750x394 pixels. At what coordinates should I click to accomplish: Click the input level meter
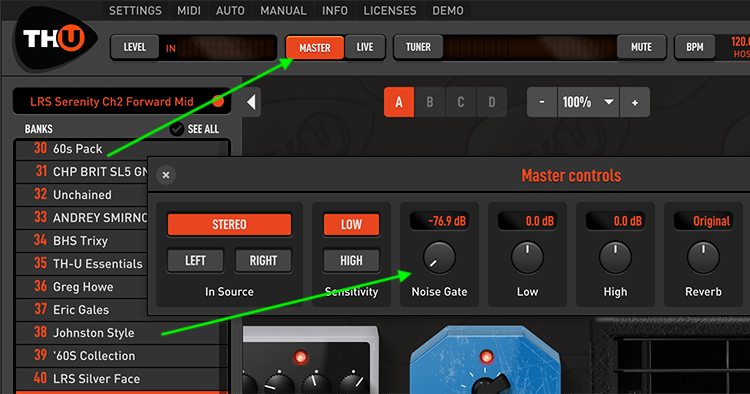click(227, 47)
